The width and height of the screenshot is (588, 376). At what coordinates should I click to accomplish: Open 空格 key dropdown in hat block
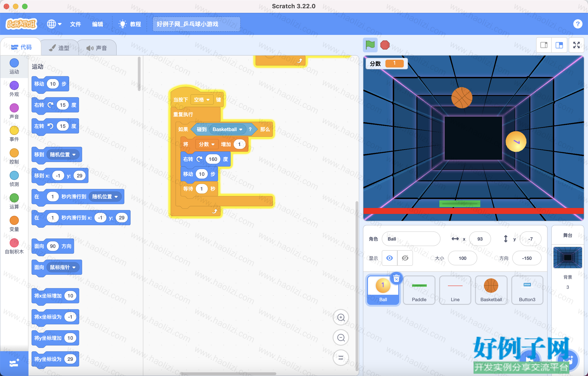click(x=202, y=100)
